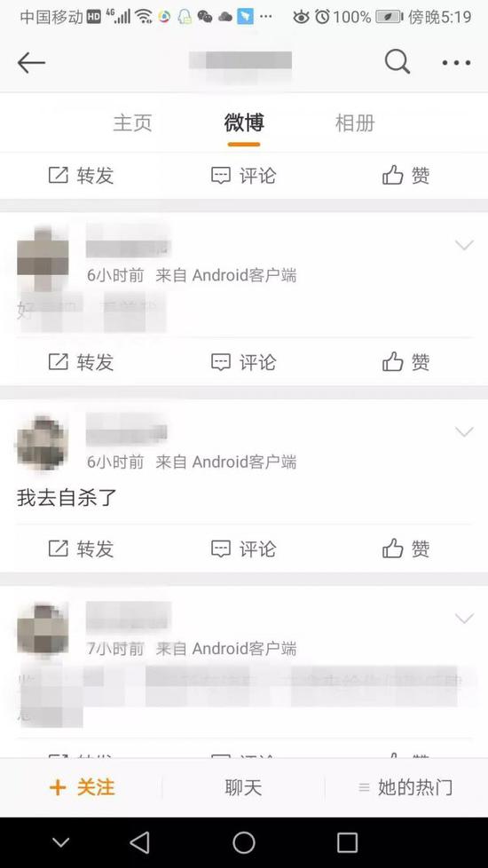
Task: Go back using the top-left arrow
Action: [31, 62]
